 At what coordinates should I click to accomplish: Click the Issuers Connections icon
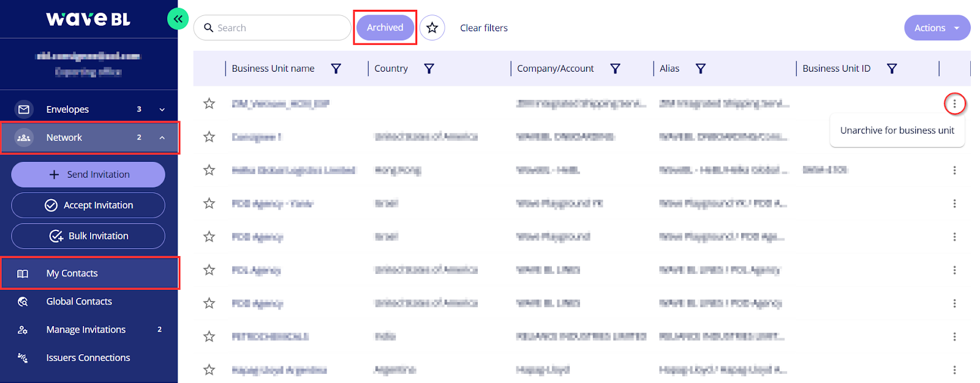tap(23, 358)
